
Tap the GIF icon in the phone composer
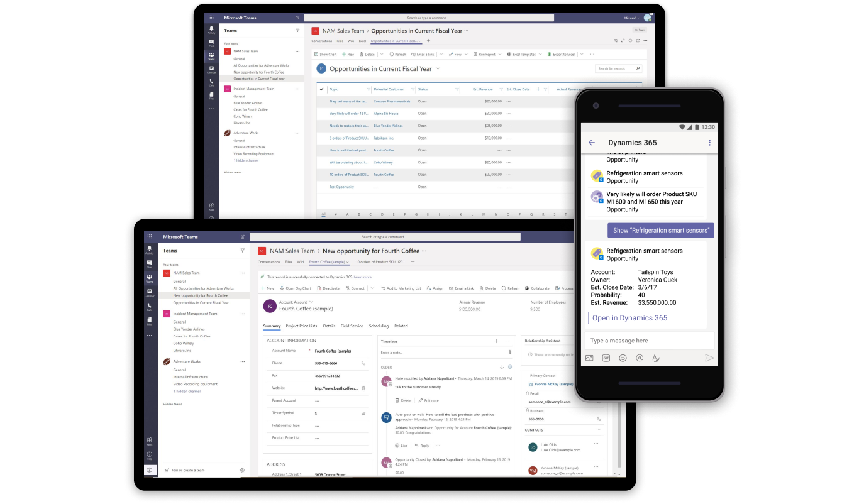tap(606, 358)
